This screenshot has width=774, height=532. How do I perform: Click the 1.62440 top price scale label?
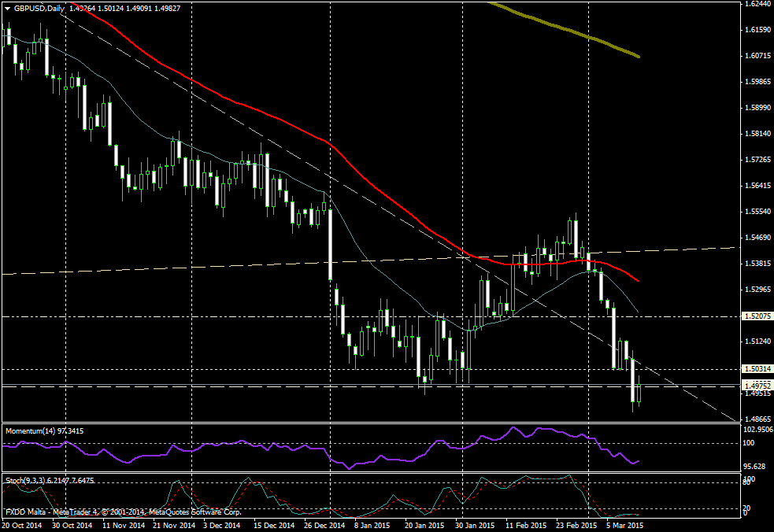757,4
